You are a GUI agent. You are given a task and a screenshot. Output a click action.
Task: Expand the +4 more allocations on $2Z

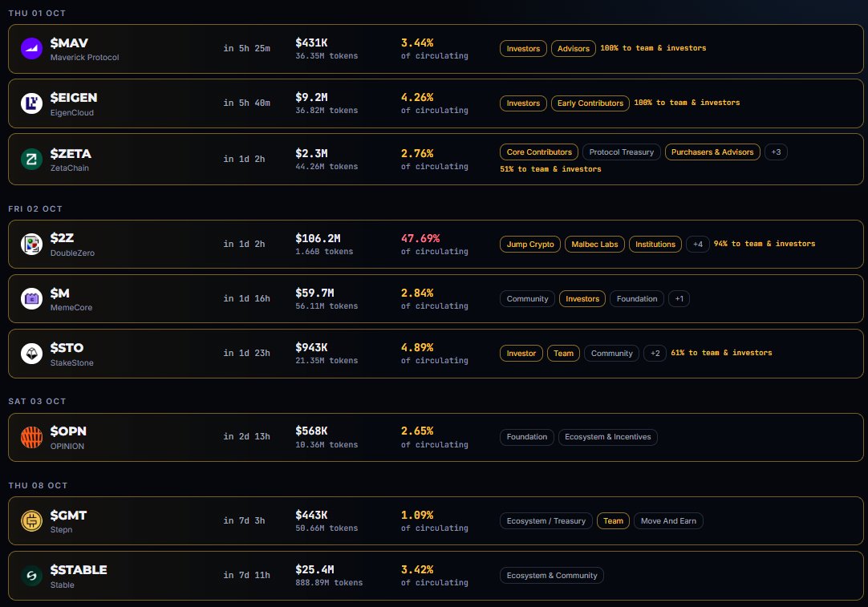697,244
